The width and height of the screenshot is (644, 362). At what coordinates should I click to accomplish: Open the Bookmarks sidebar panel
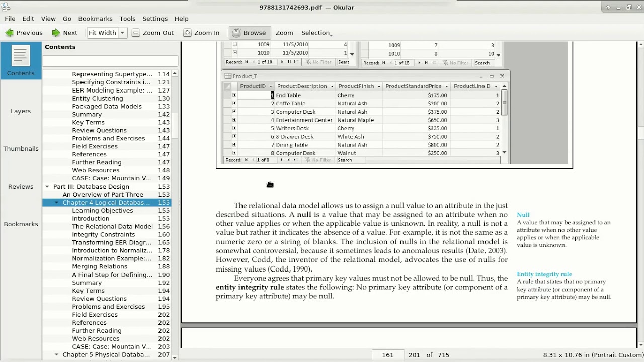pos(21,224)
